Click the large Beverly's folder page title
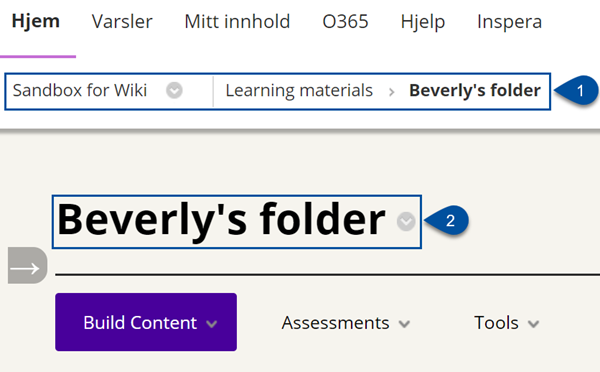This screenshot has height=372, width=600. 221,220
